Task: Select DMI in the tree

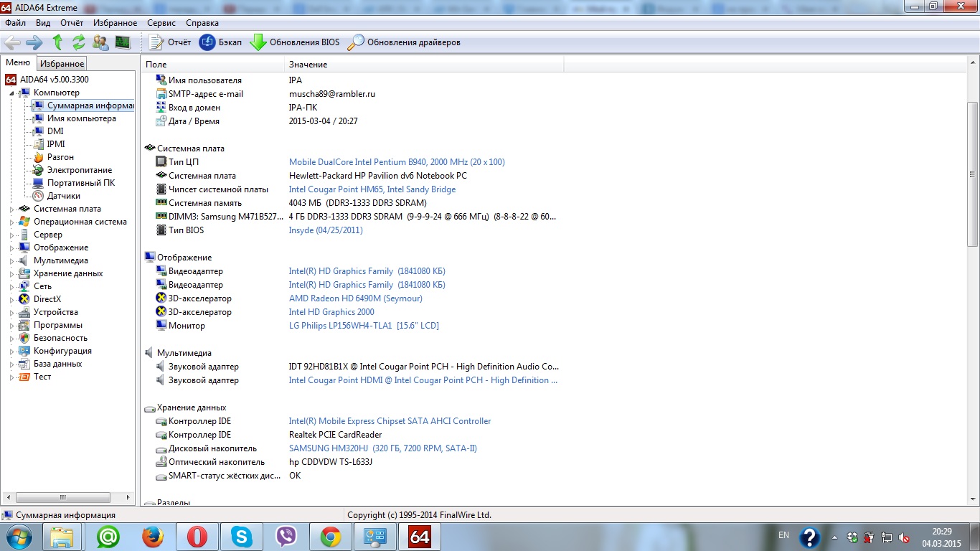Action: pos(55,131)
